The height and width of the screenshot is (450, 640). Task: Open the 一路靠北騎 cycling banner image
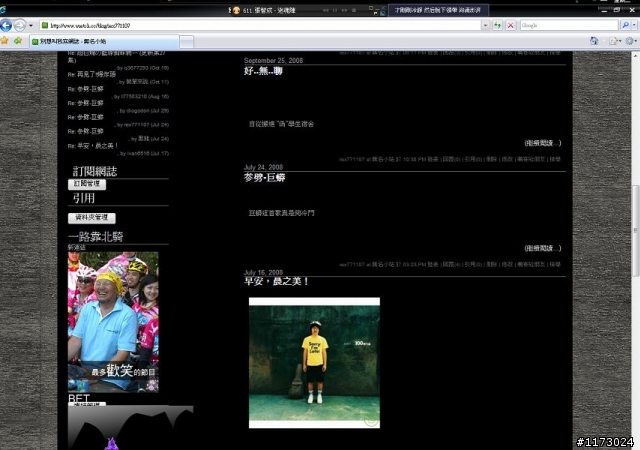pyautogui.click(x=113, y=322)
